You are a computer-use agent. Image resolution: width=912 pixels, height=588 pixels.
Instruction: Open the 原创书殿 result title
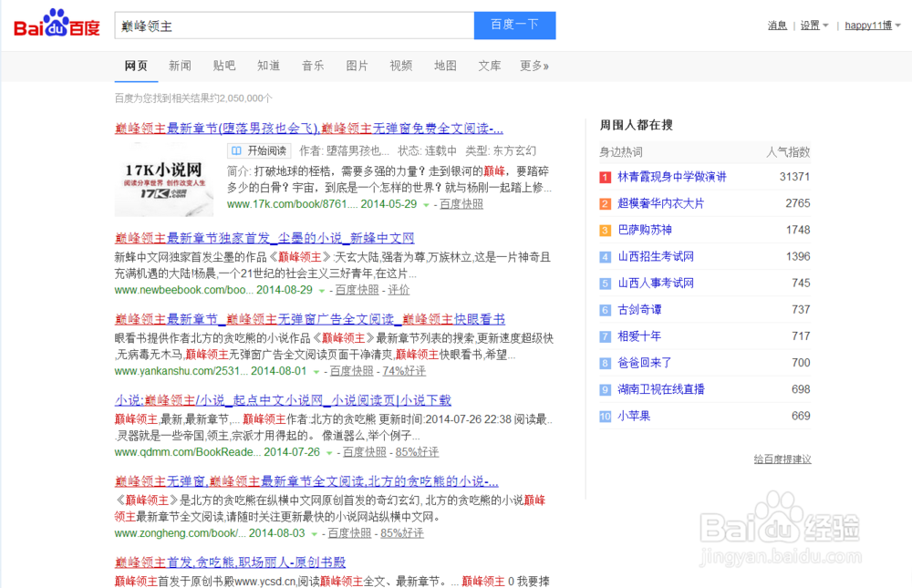click(x=231, y=562)
